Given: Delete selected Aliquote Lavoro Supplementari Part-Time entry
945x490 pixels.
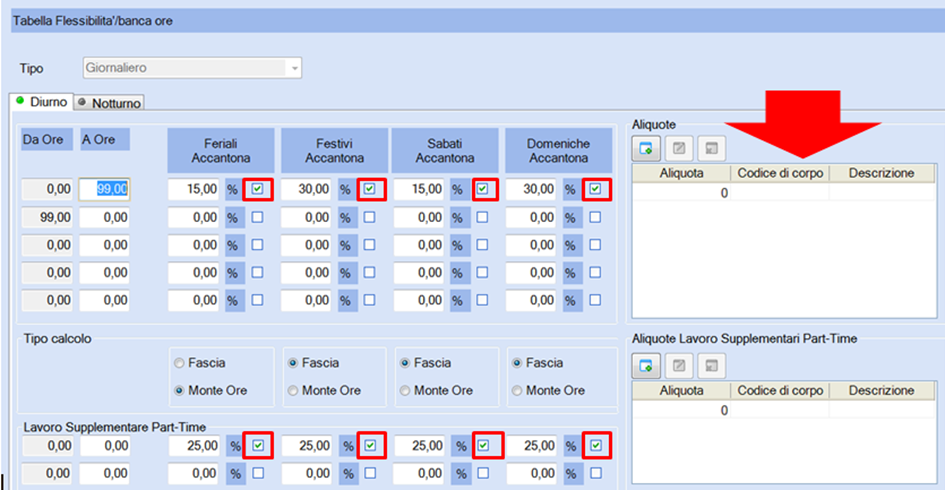Looking at the screenshot, I should point(712,366).
